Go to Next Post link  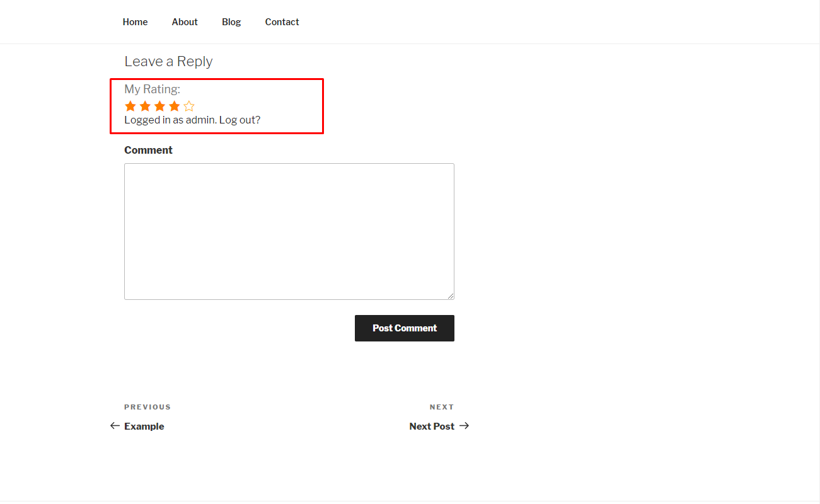432,427
